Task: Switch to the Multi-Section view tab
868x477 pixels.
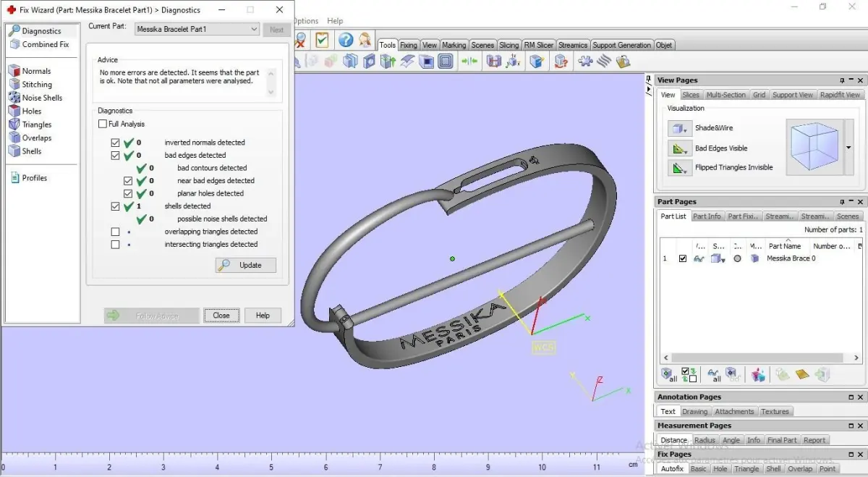Action: pos(726,95)
